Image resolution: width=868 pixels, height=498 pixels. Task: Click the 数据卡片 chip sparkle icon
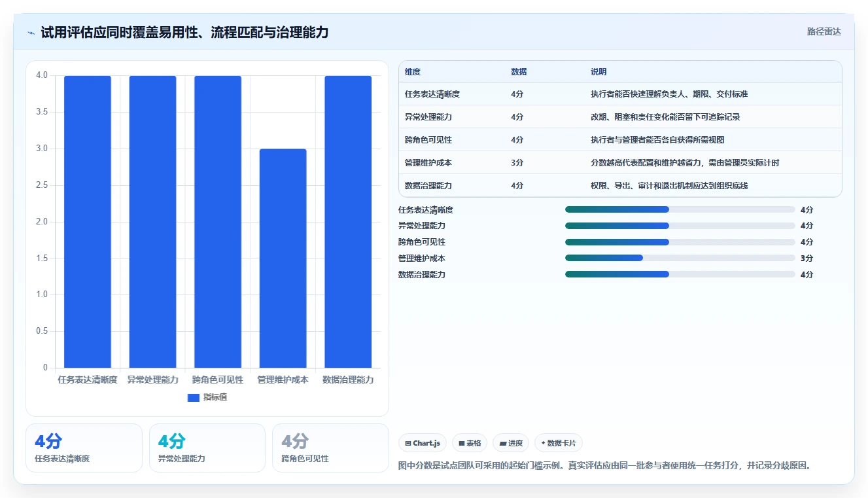tap(543, 443)
